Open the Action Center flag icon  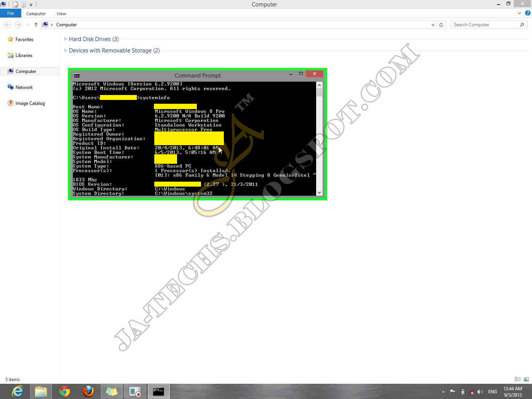pyautogui.click(x=452, y=391)
